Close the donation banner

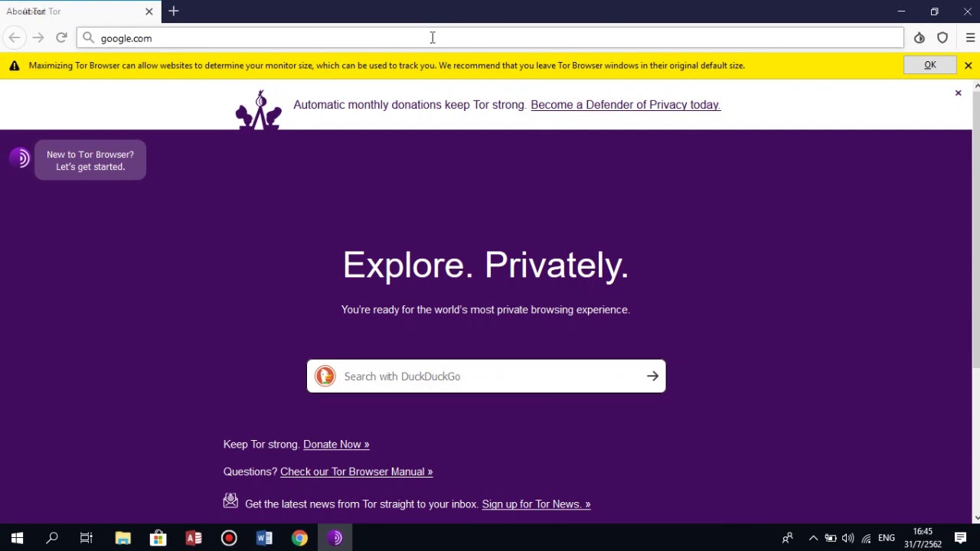click(x=958, y=93)
